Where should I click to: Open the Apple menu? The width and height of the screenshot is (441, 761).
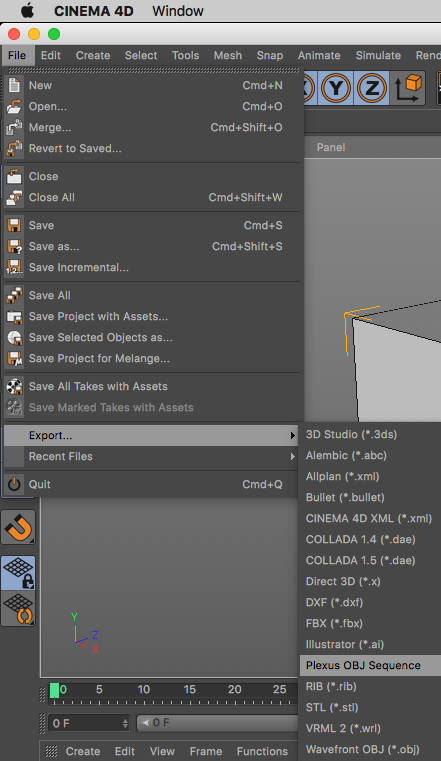click(27, 11)
